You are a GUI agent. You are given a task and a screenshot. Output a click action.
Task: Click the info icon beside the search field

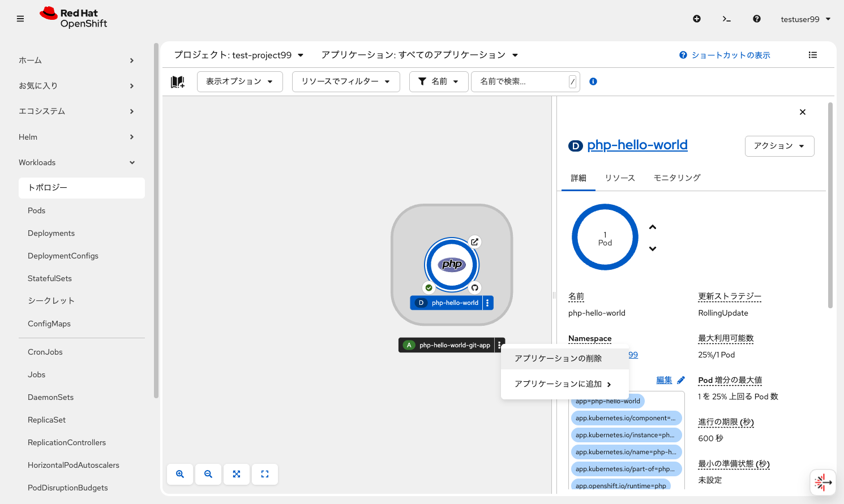593,81
